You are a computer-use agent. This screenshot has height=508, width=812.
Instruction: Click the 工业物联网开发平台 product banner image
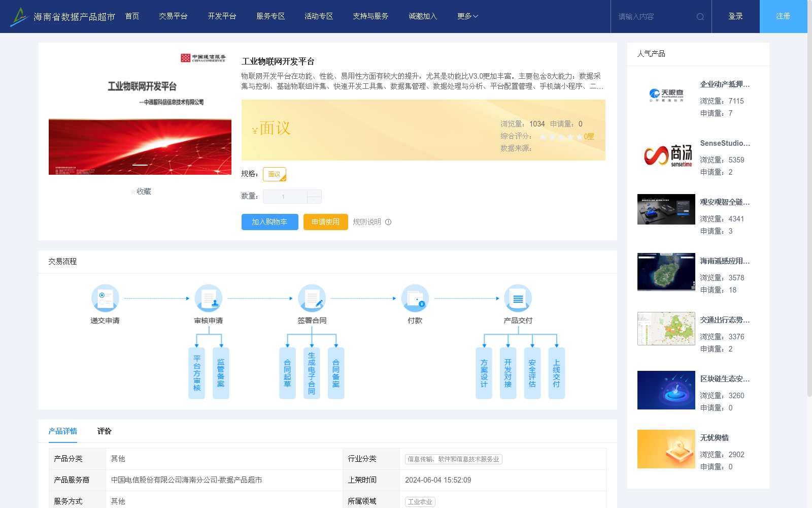tap(140, 114)
